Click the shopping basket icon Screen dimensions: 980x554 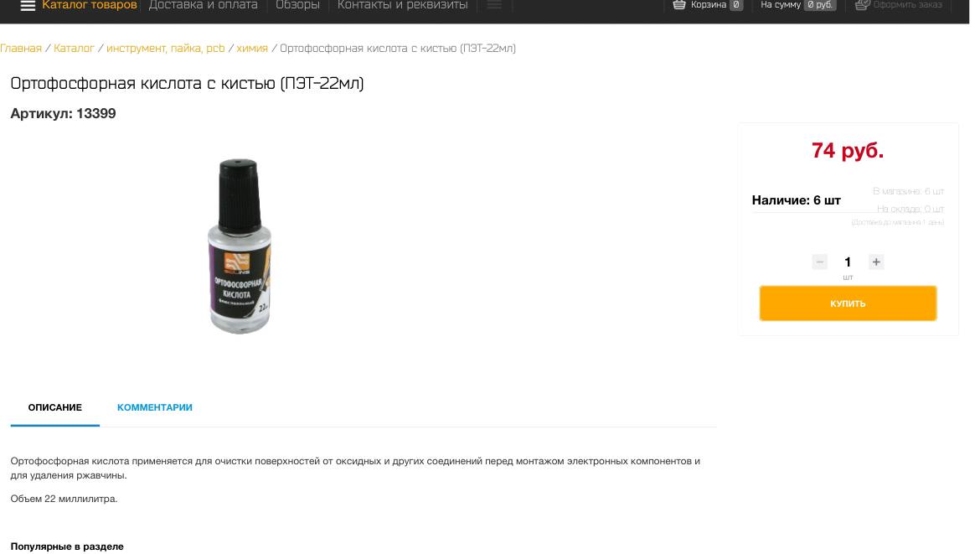pos(678,5)
